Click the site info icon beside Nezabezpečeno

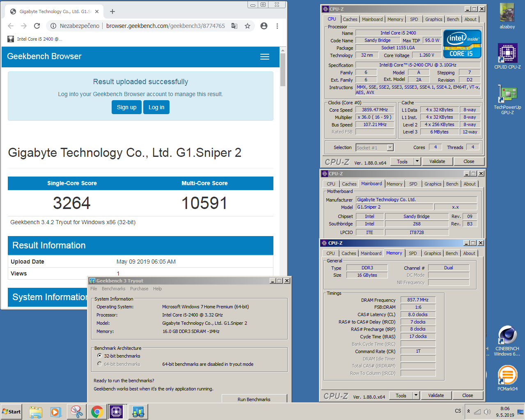pyautogui.click(x=53, y=26)
